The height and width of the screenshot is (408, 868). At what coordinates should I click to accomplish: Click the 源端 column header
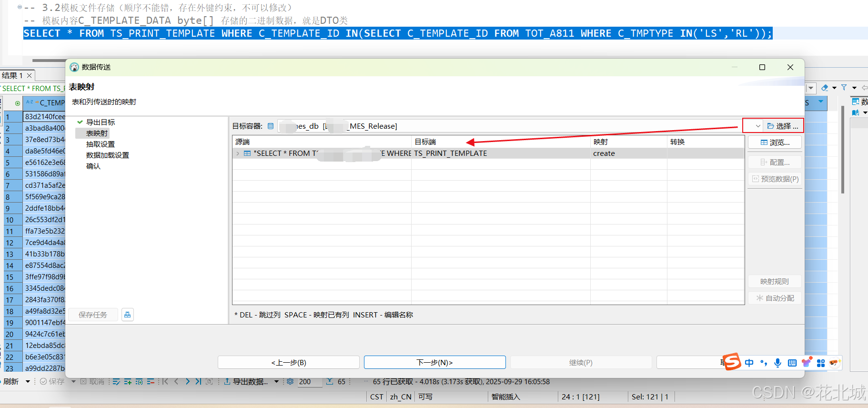(322, 142)
